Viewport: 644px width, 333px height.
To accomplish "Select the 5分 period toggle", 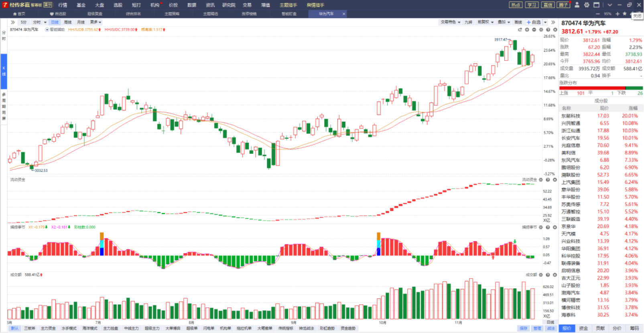I will [x=24, y=22].
